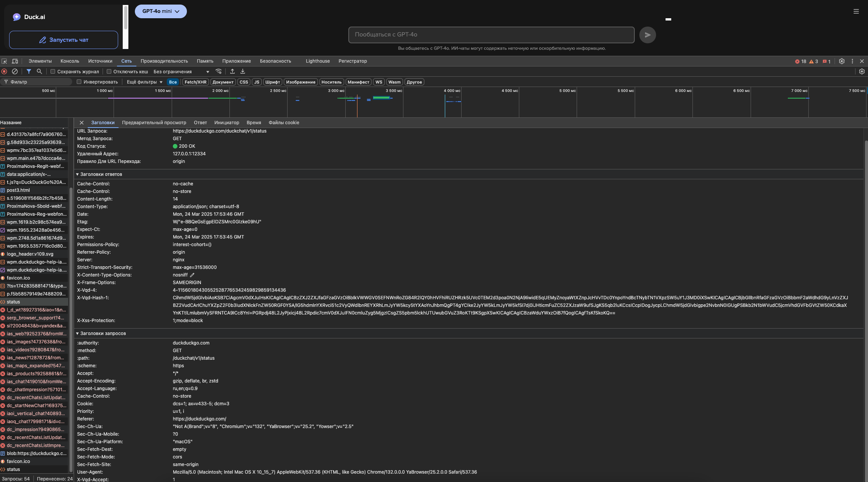Switch to the Lighthouse tab
This screenshot has height=482, width=868.
click(318, 61)
